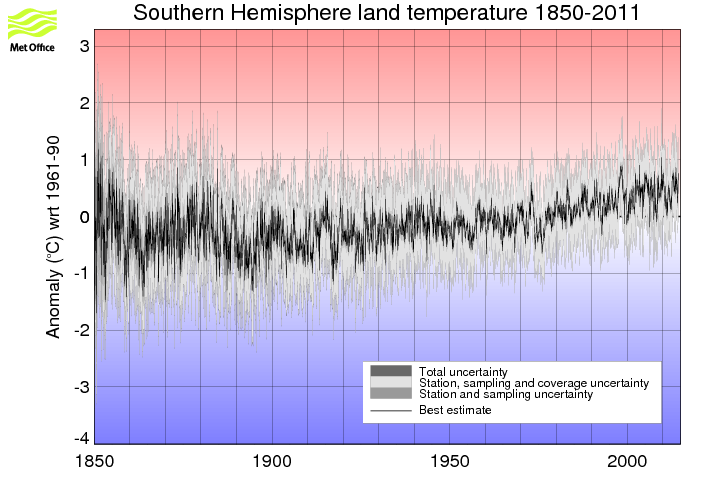Click the y-axis value 2
708x504 pixels.
point(84,103)
